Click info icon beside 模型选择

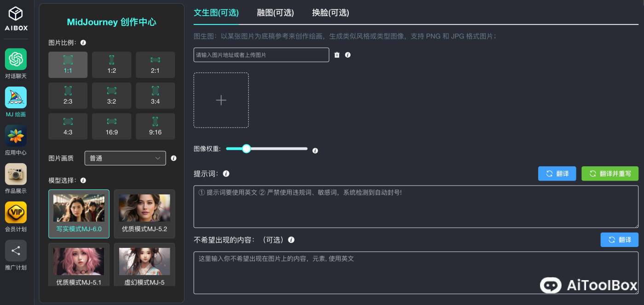[83, 180]
